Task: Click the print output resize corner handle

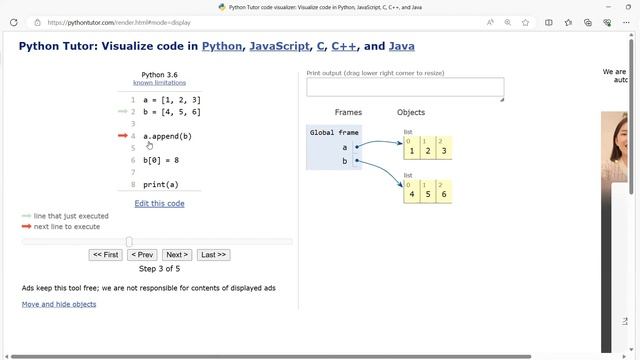Action: pos(502,99)
